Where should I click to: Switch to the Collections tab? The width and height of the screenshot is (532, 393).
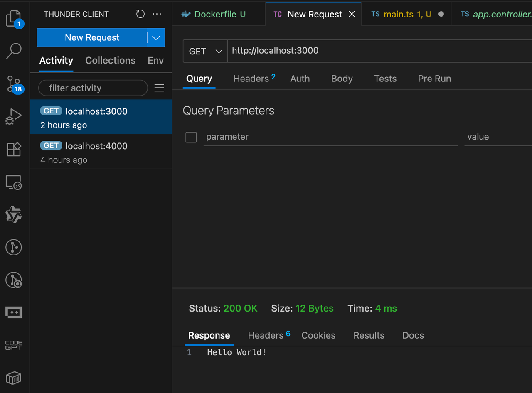tap(110, 61)
